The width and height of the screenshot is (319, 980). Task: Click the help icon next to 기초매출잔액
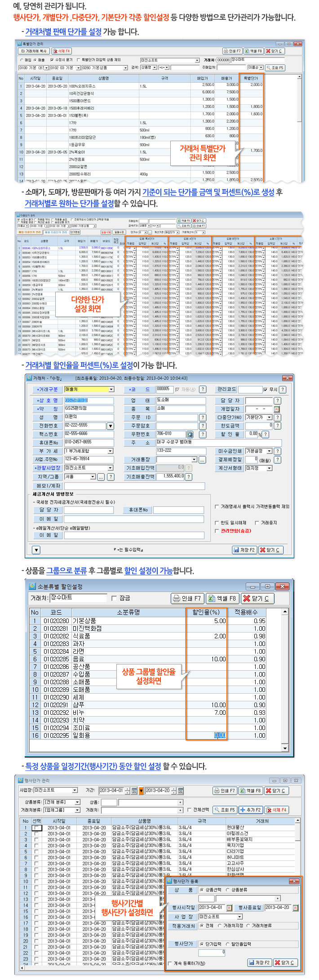pos(189,477)
